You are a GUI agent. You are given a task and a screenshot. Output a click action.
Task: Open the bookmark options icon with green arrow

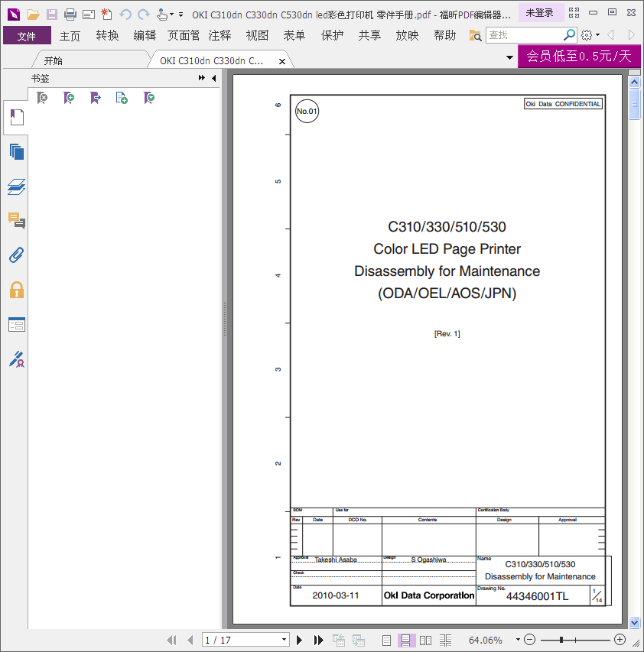coord(149,98)
